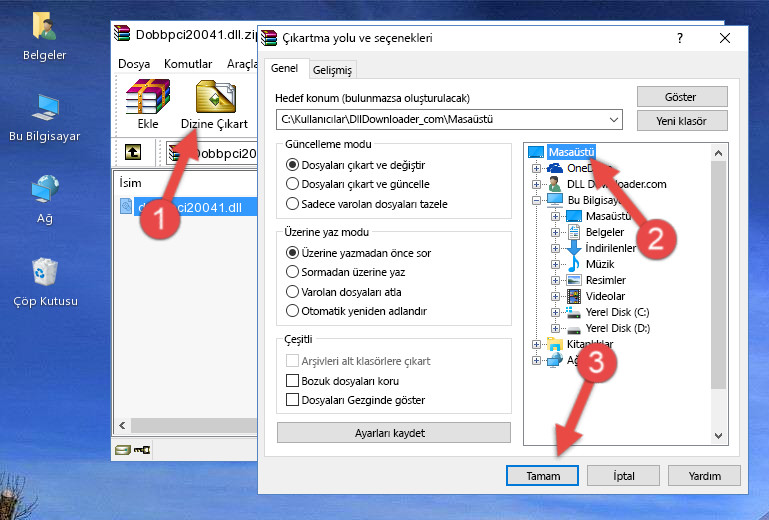Image resolution: width=769 pixels, height=520 pixels.
Task: Click the Tamam button
Action: click(542, 476)
